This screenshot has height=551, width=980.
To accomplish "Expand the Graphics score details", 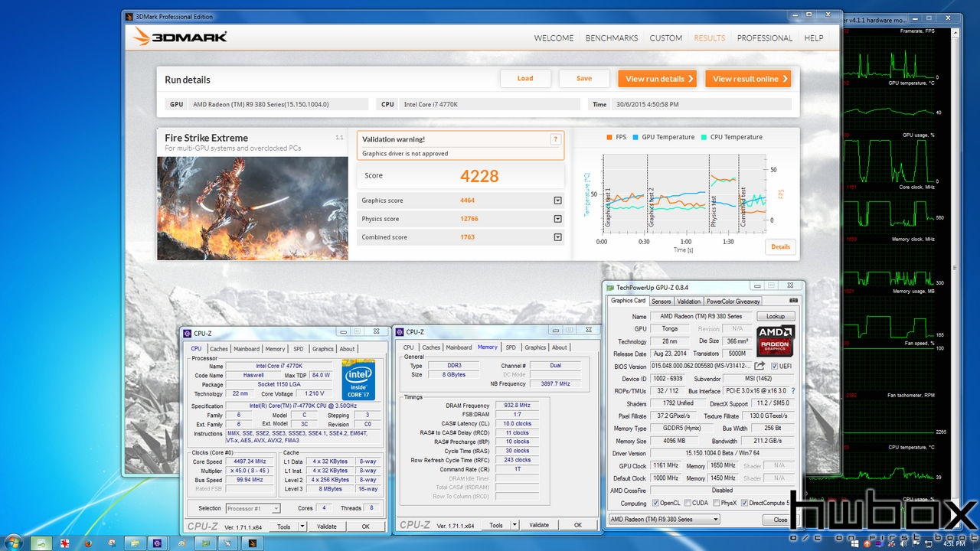I will 558,201.
